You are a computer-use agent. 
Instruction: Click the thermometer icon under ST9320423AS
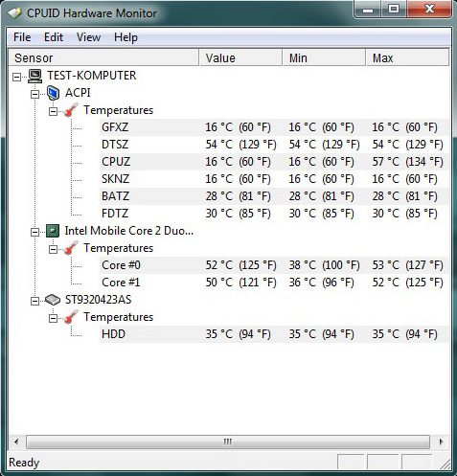[71, 317]
